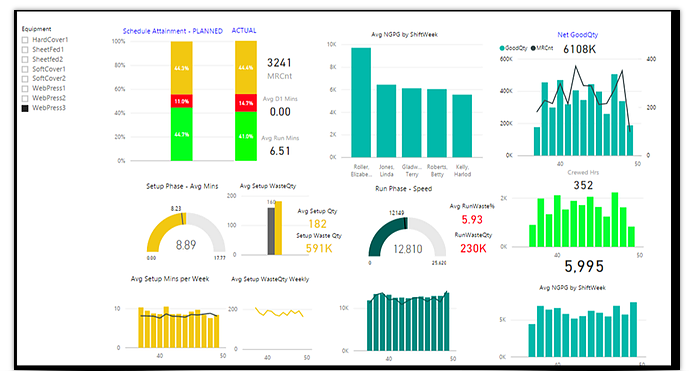Click the 3241 MRCnt card value
Image resolution: width=689 pixels, height=371 pixels.
pos(279,63)
